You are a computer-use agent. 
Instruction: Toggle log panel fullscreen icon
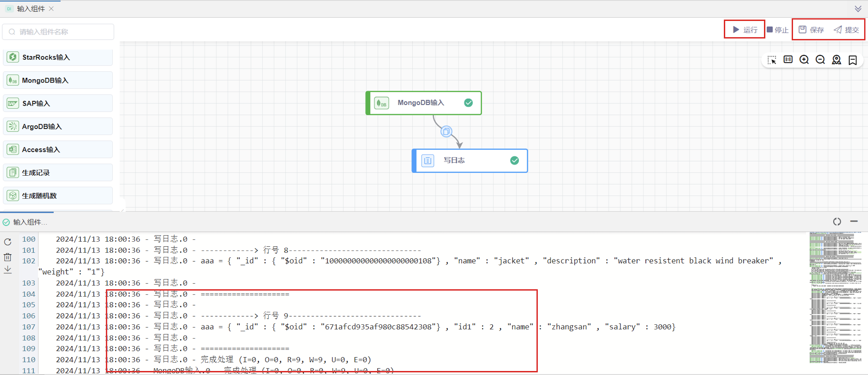click(837, 222)
